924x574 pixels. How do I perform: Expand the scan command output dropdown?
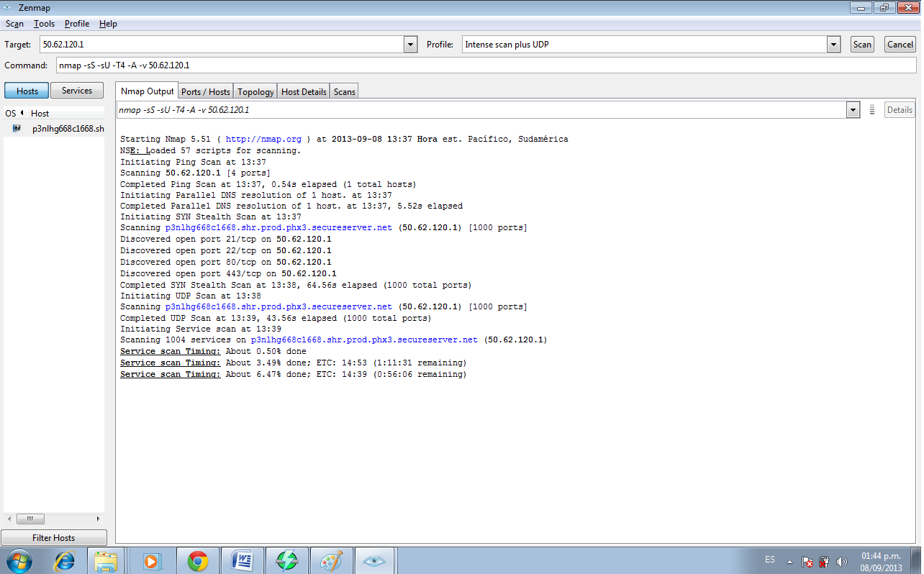click(853, 110)
